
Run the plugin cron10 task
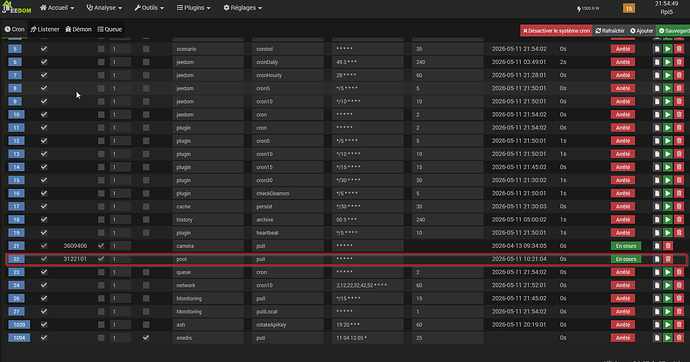[668, 154]
